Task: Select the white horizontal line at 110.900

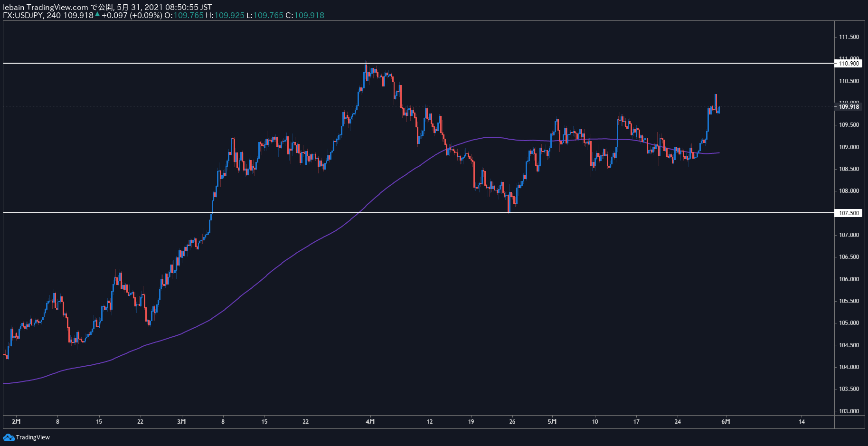Action: (x=418, y=63)
